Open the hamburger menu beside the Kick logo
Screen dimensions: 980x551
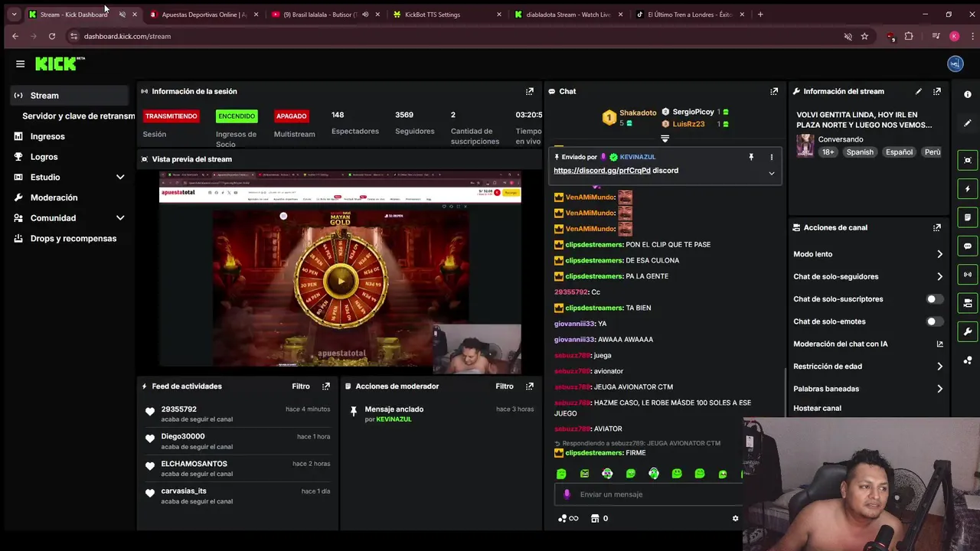[20, 64]
